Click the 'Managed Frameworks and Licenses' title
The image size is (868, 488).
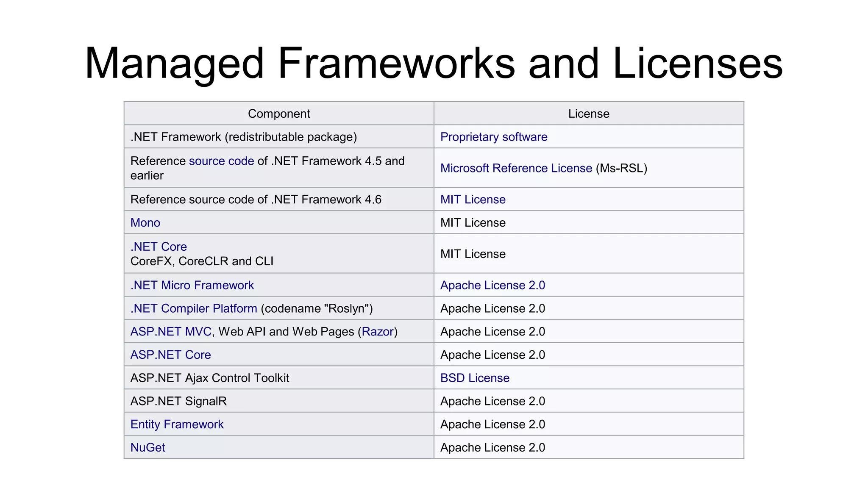point(434,64)
